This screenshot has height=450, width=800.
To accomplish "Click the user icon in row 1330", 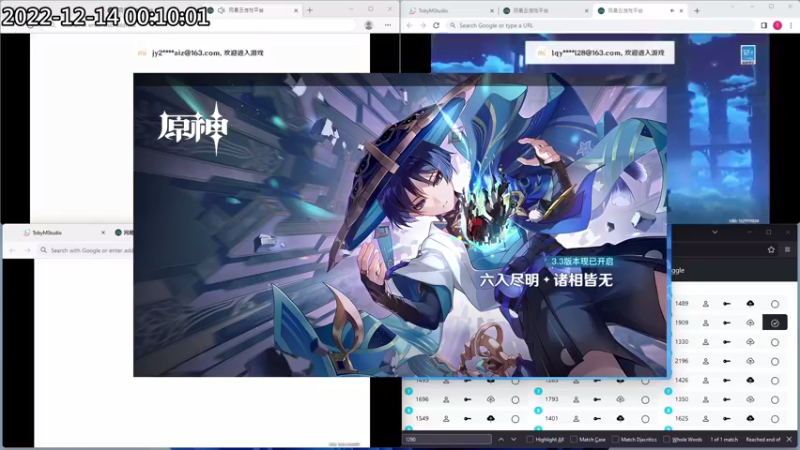I will pos(706,342).
